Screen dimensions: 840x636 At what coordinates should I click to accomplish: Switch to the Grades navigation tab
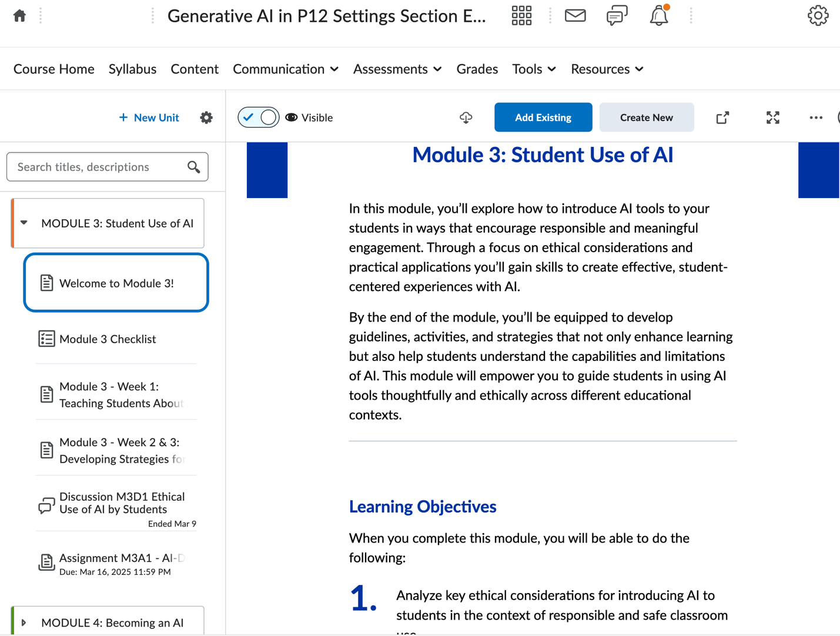pos(477,69)
